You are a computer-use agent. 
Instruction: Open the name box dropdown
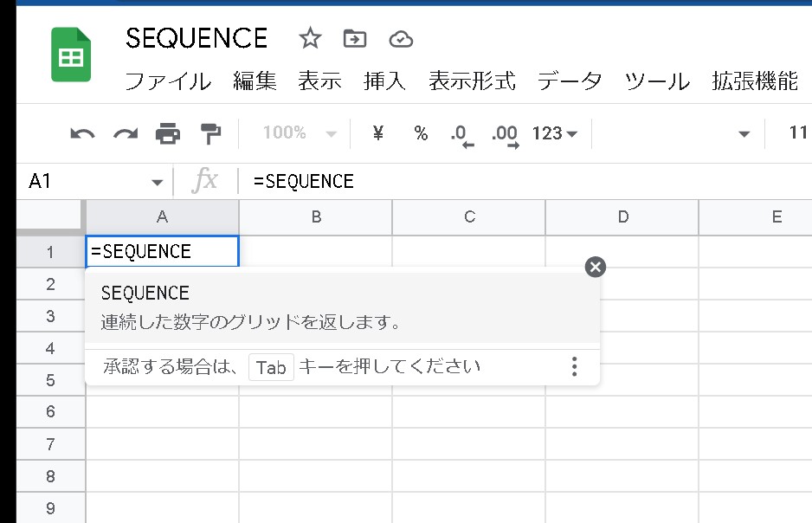point(156,182)
